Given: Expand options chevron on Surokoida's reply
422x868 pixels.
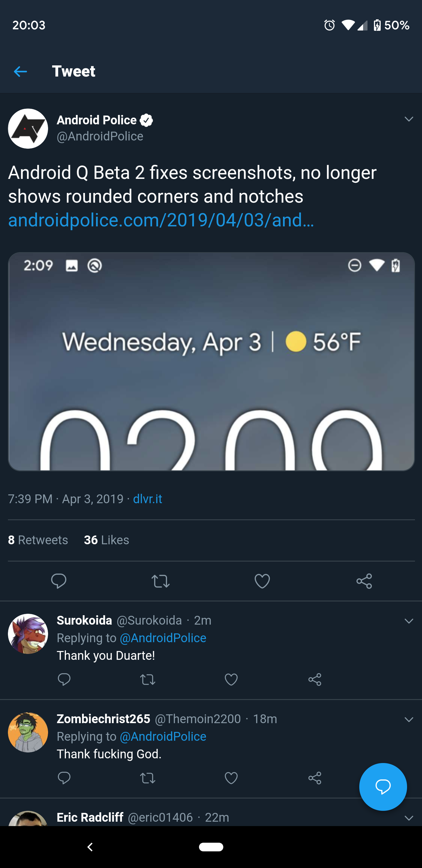Looking at the screenshot, I should click(409, 621).
